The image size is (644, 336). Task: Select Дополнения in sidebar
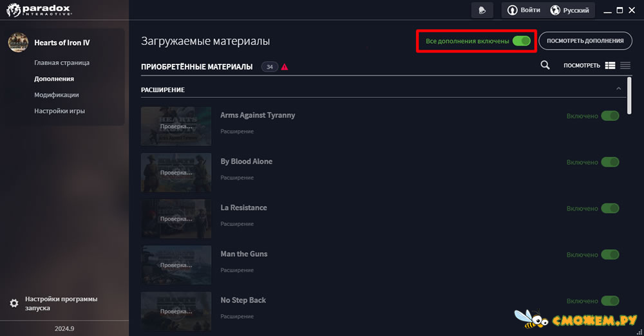pos(54,79)
